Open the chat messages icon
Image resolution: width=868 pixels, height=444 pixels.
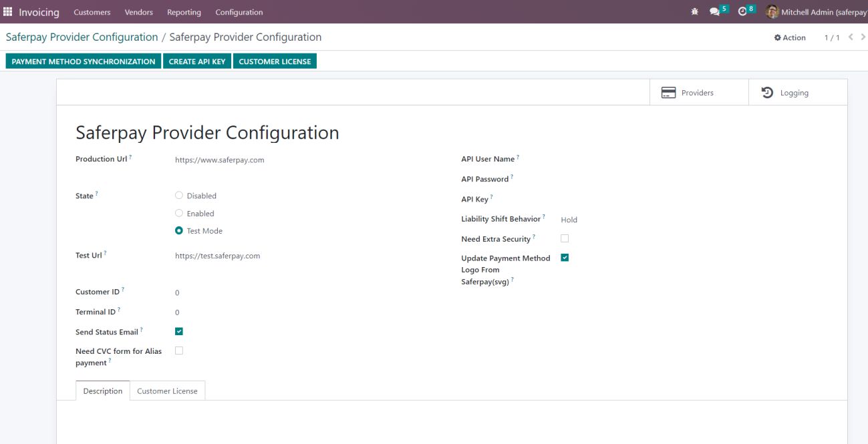714,12
